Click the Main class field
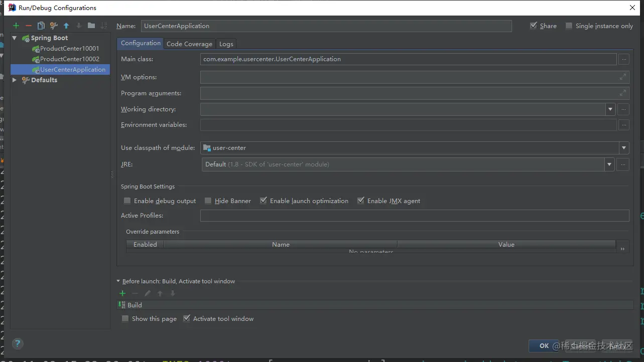Image resolution: width=644 pixels, height=362 pixels. coord(408,59)
